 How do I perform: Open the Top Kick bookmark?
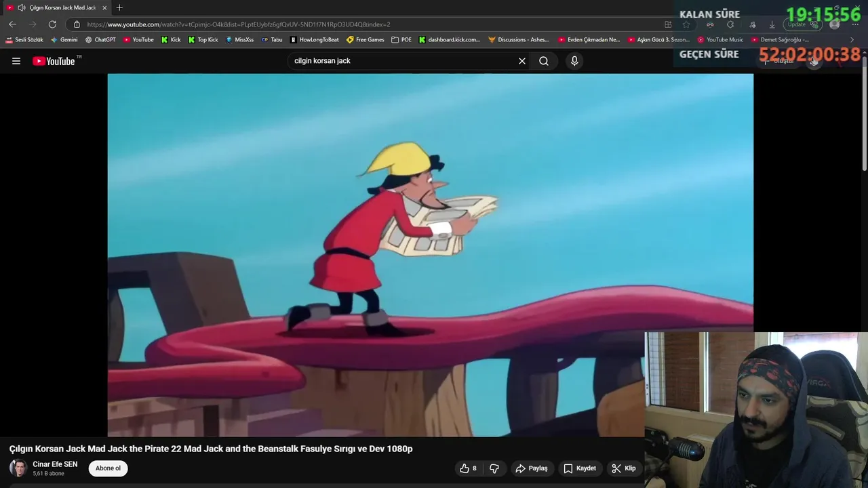203,40
